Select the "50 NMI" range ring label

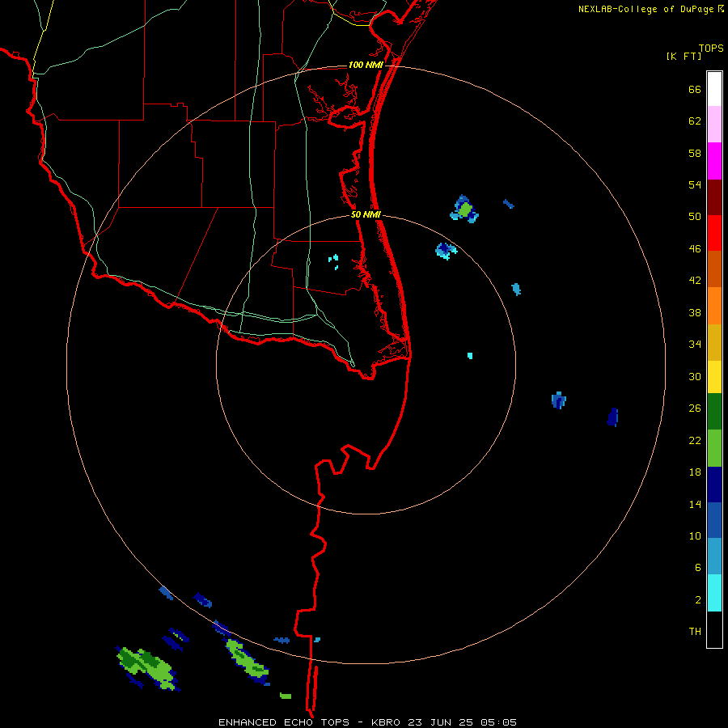366,214
